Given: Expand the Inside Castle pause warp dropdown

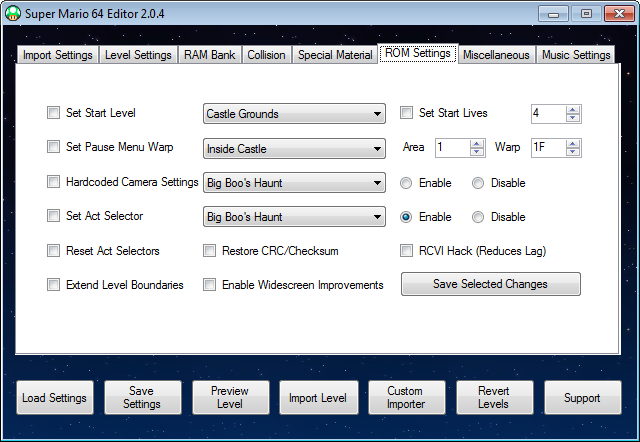Looking at the screenshot, I should pos(294,149).
